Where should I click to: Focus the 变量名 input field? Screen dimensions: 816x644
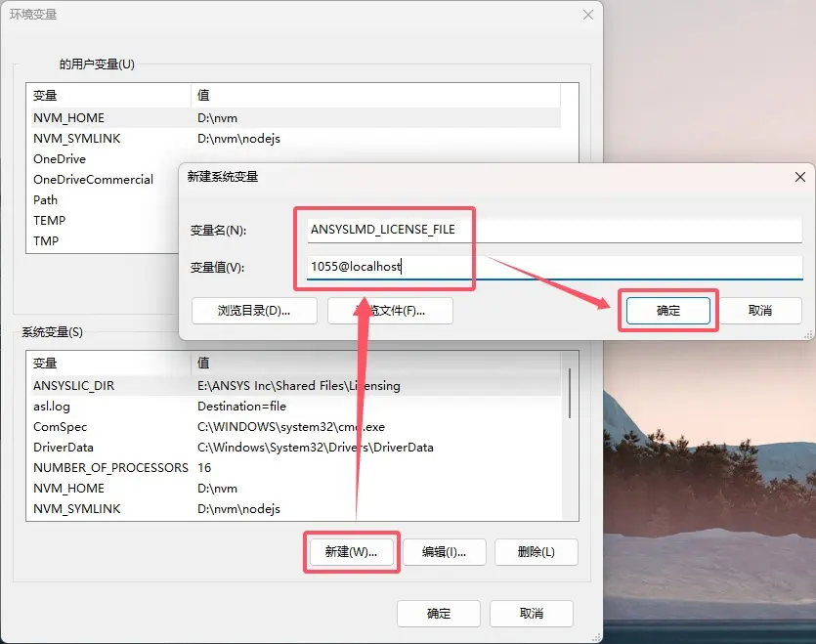(x=553, y=230)
